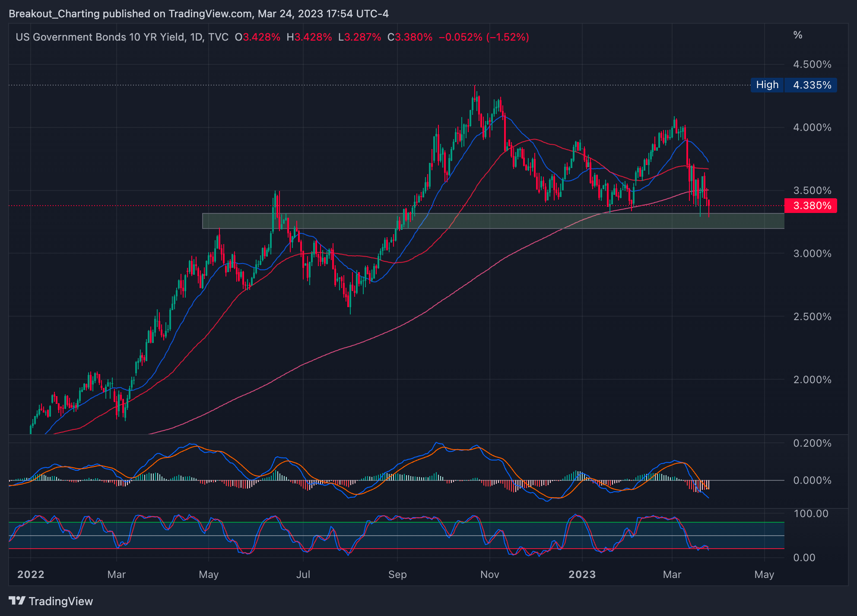Click the blue High label tag
The width and height of the screenshot is (857, 616).
767,85
